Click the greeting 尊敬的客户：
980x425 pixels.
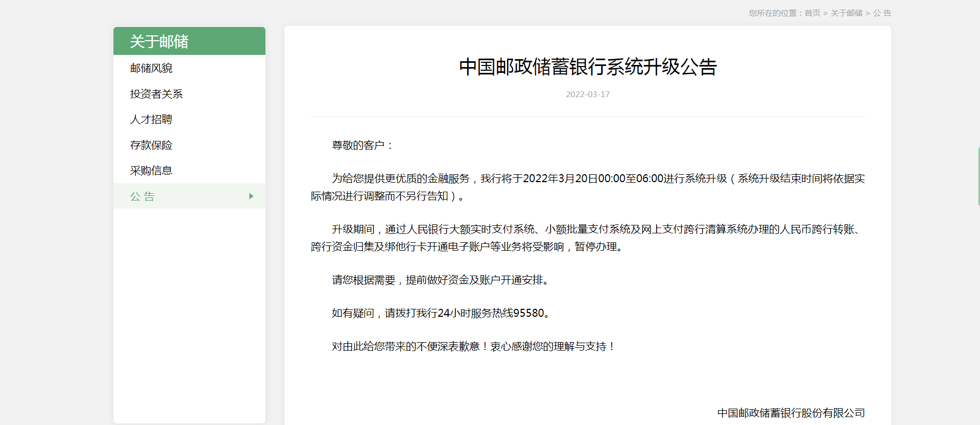(x=363, y=145)
